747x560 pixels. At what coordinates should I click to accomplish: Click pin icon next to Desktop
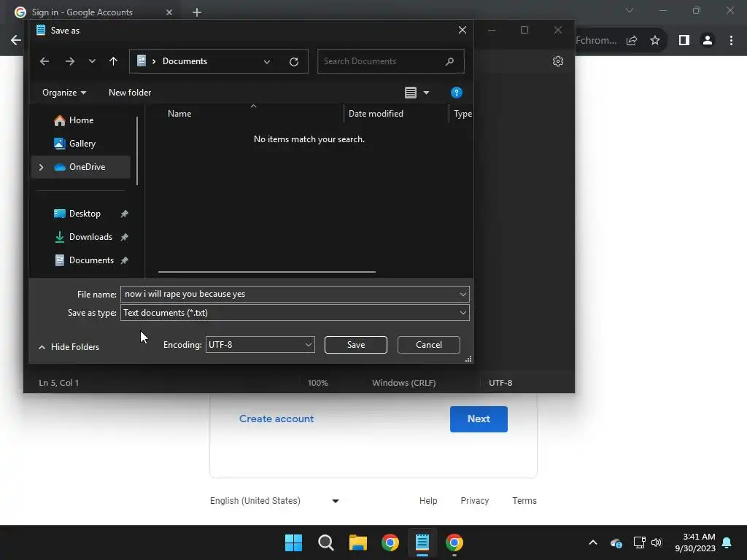pos(124,214)
